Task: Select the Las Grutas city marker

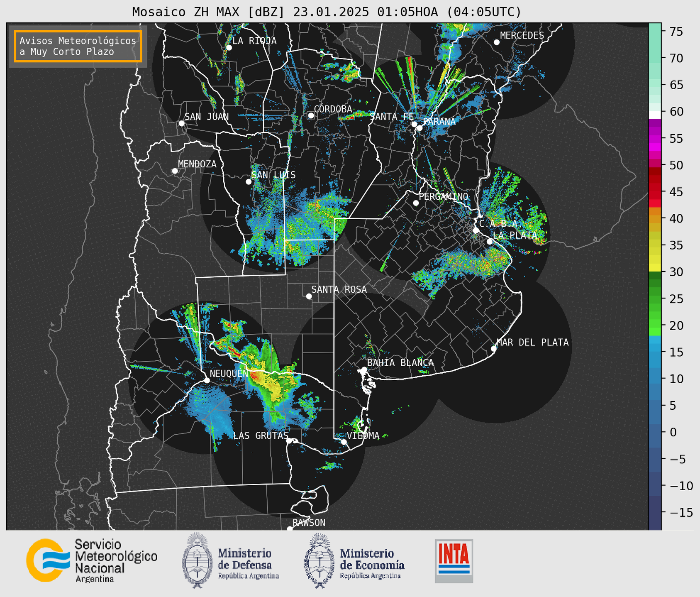Action: (x=289, y=440)
